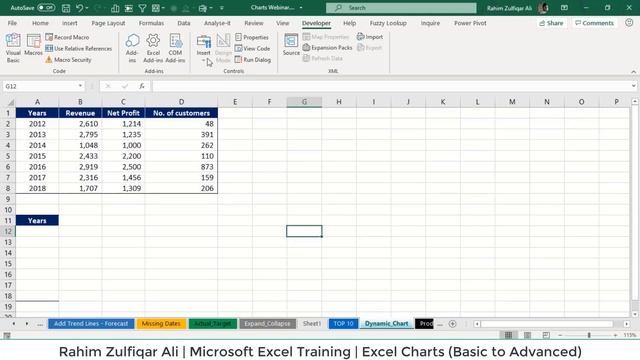
Task: Click Import XML data
Action: (370, 37)
